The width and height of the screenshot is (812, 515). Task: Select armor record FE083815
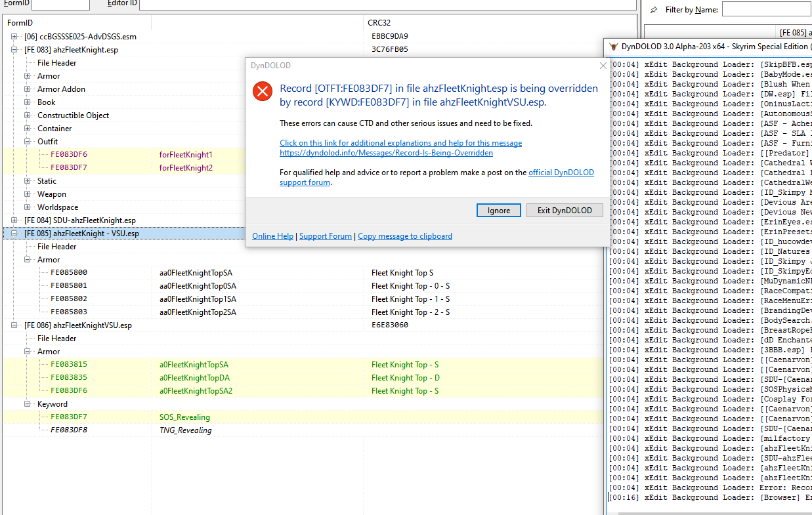pyautogui.click(x=69, y=365)
